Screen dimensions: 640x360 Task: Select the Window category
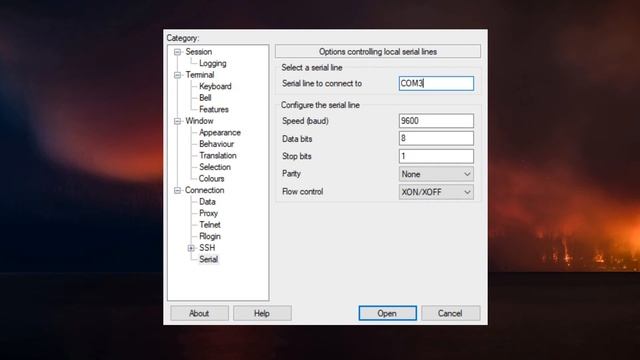(199, 121)
